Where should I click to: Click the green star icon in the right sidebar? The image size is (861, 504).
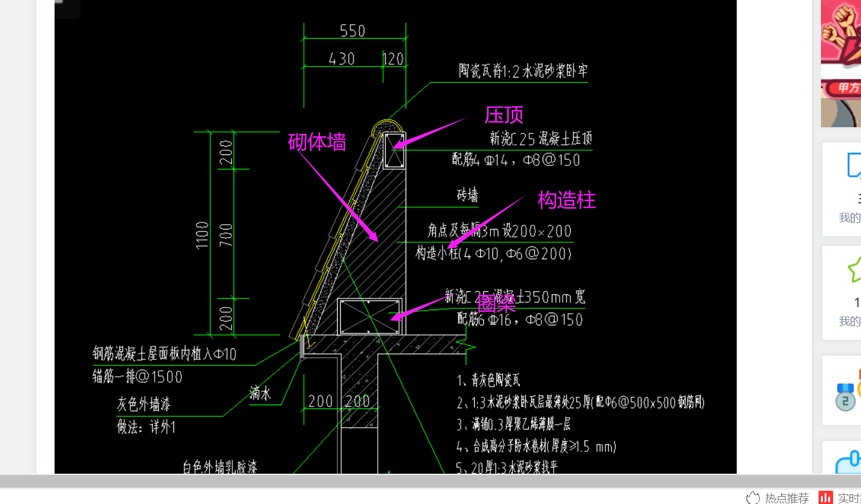854,270
